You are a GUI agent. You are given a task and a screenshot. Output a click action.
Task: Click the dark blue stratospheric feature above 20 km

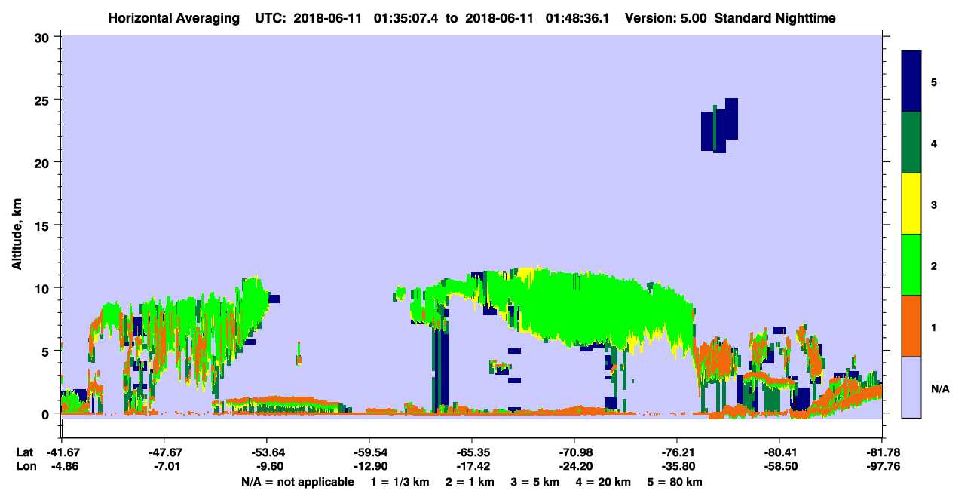coord(720,126)
